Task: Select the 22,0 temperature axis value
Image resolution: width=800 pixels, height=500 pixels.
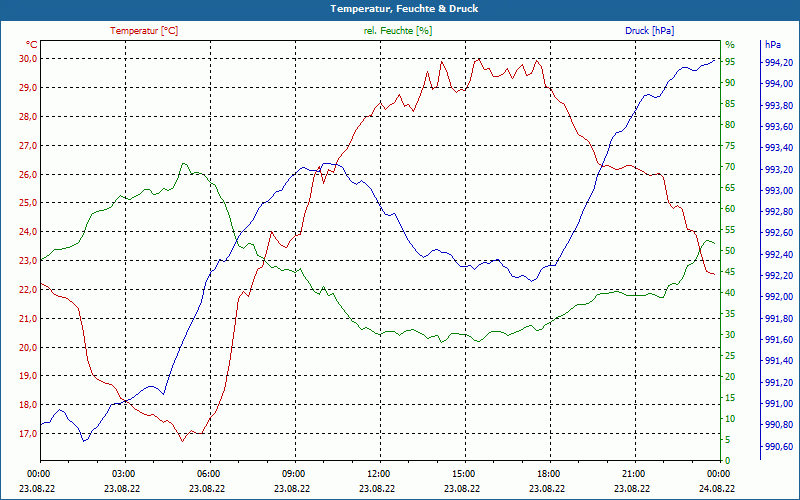Action: (x=29, y=290)
